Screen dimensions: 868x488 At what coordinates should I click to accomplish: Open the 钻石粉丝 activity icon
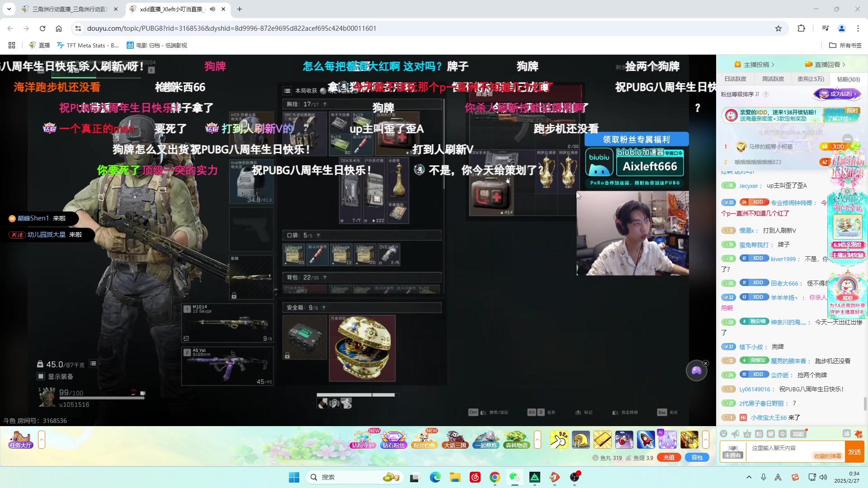[394, 440]
